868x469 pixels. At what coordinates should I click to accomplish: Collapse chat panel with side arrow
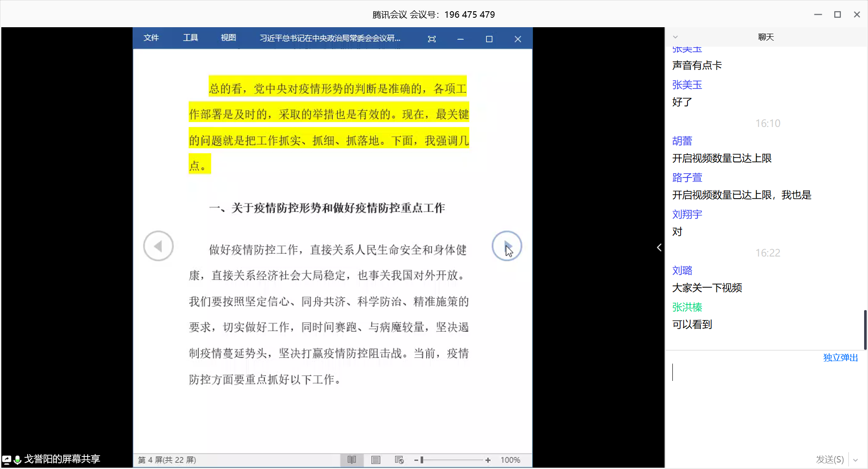coord(659,247)
